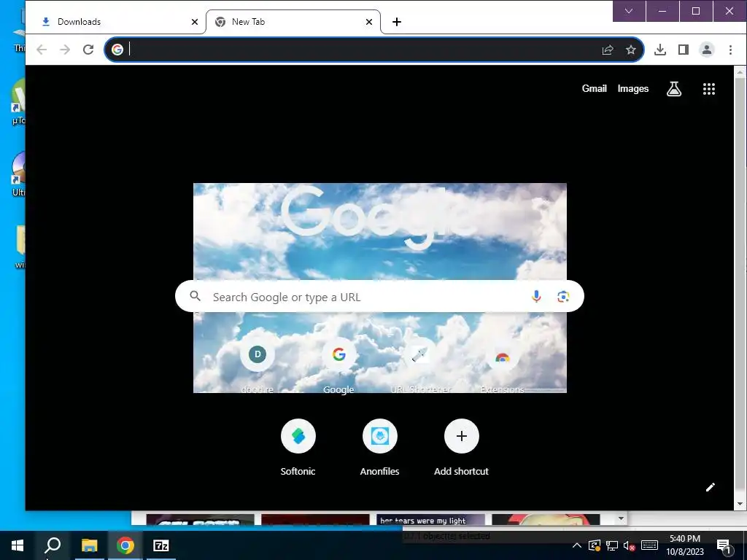Open the taskbar clock showing 5:40 PM
This screenshot has height=560, width=747.
click(x=684, y=545)
